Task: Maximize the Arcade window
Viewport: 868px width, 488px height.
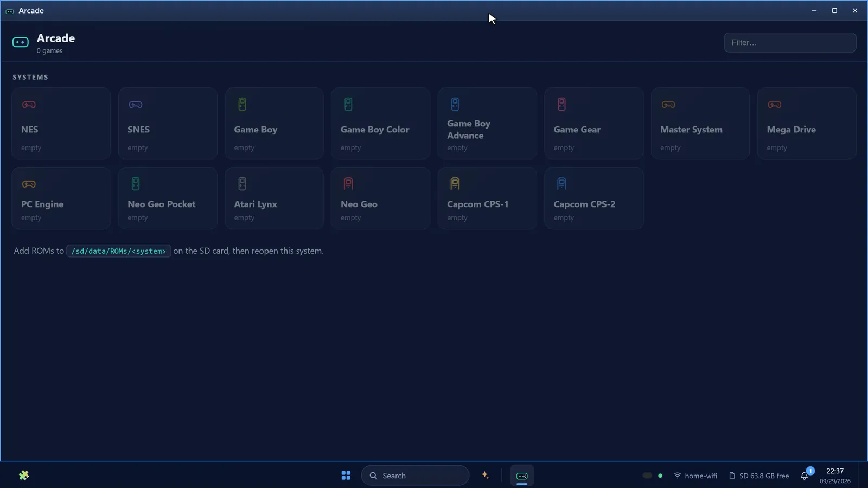Action: coord(834,11)
